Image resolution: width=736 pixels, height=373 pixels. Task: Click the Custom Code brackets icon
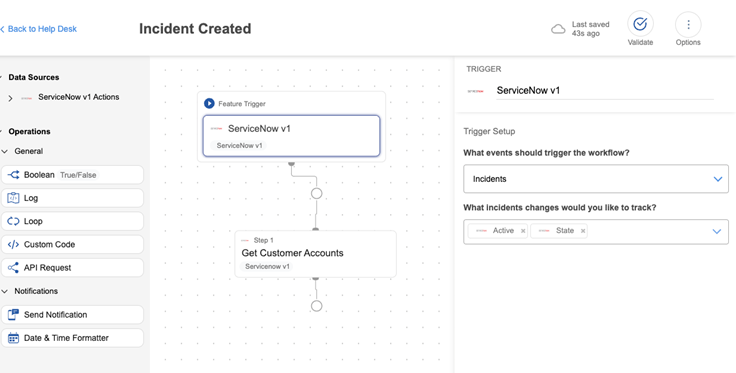pyautogui.click(x=13, y=244)
